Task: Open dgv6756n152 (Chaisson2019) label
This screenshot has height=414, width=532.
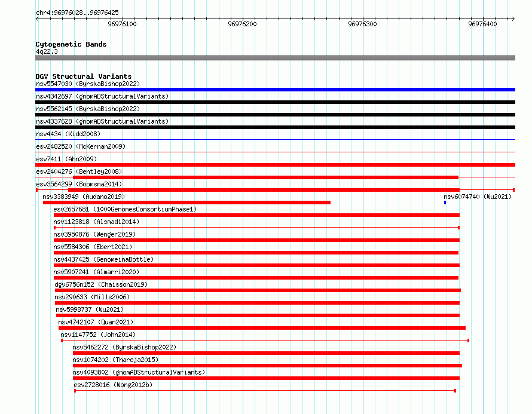Action: pos(101,284)
